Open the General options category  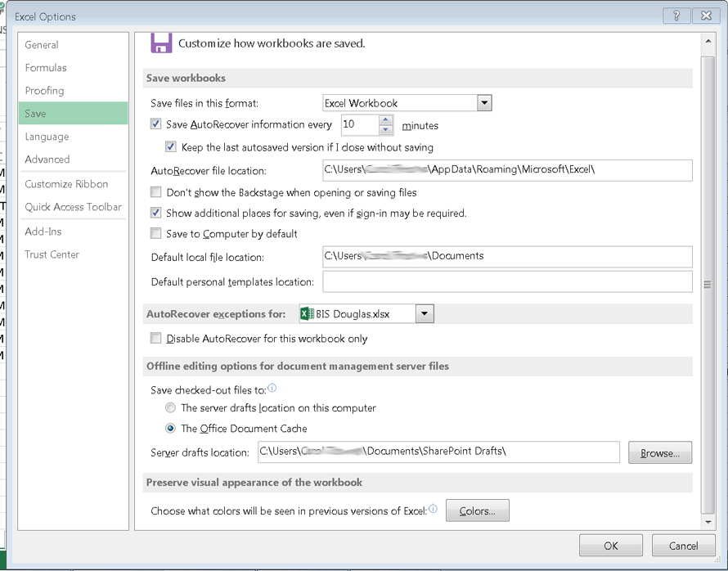click(74, 44)
